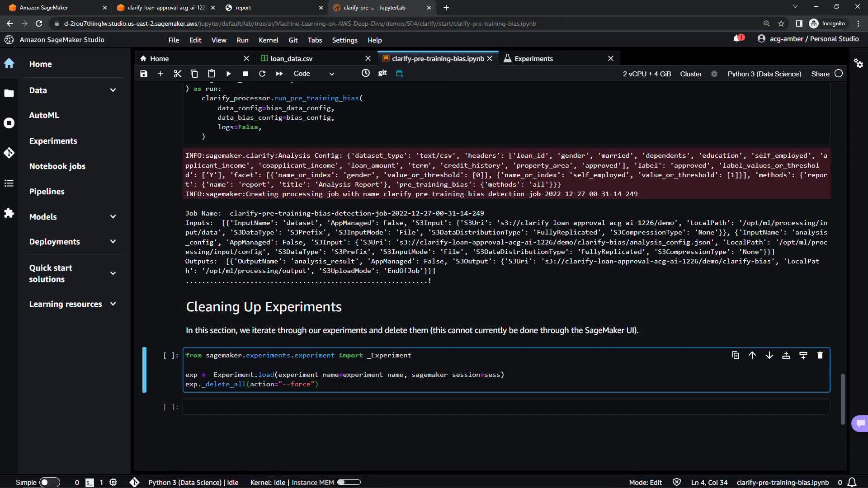Screen dimensions: 868x488
Task: Delete the current cell with the trash icon
Action: (820, 355)
